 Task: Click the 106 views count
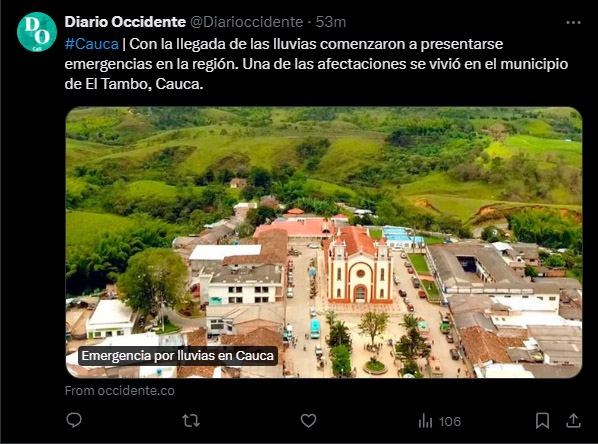[450, 421]
